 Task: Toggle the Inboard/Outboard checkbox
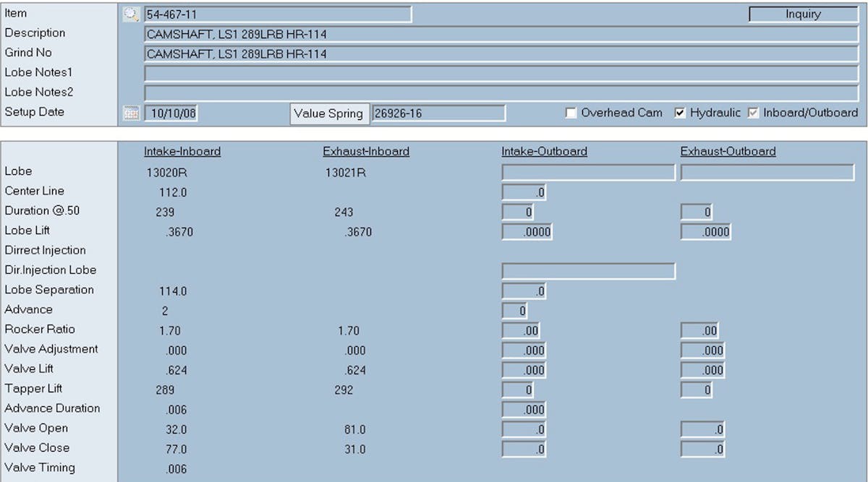(x=753, y=113)
